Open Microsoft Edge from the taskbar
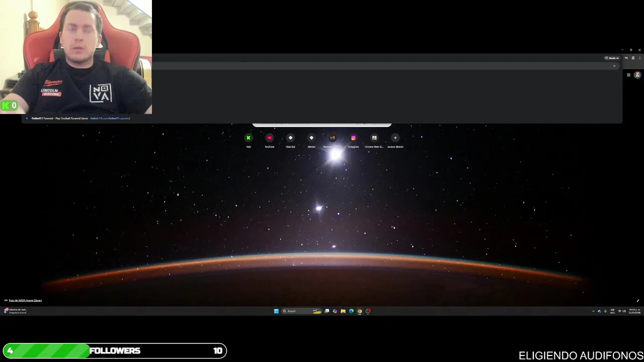Image resolution: width=644 pixels, height=362 pixels. point(351,311)
